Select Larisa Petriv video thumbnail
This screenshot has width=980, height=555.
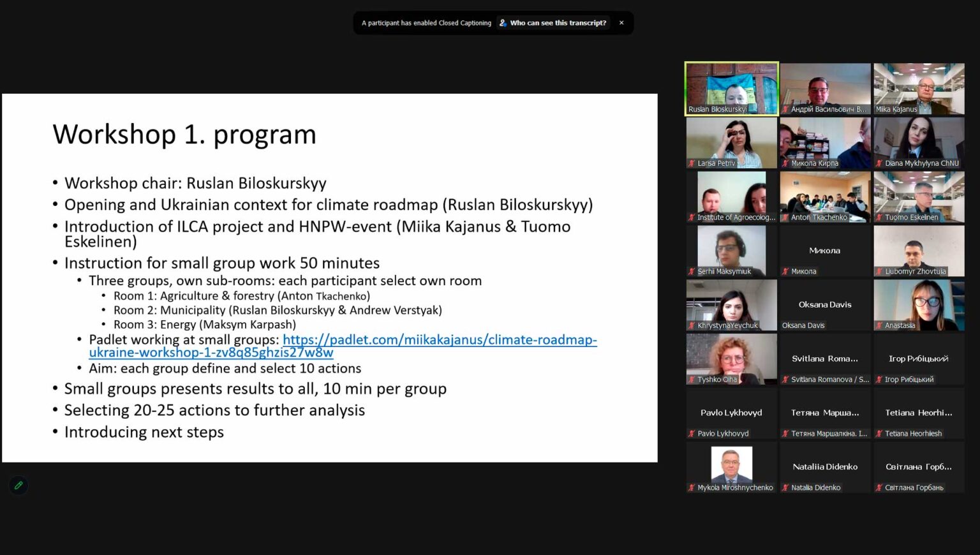(732, 143)
